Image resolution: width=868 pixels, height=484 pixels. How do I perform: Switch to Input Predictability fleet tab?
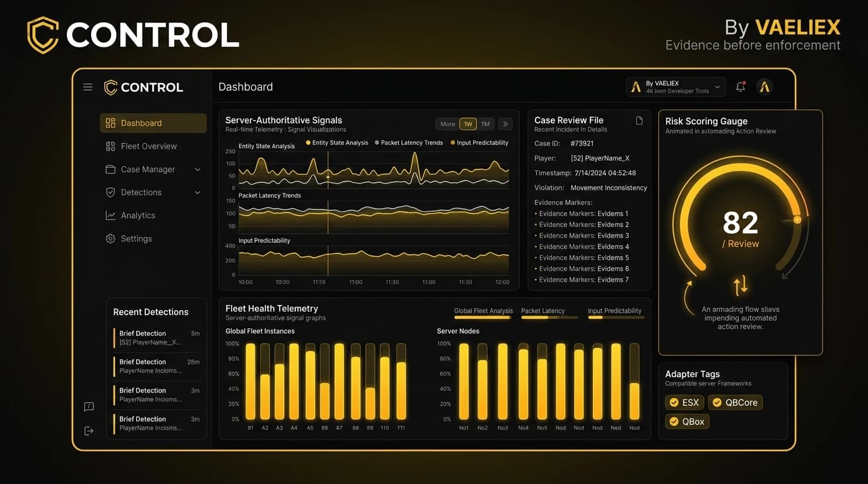[x=614, y=311]
